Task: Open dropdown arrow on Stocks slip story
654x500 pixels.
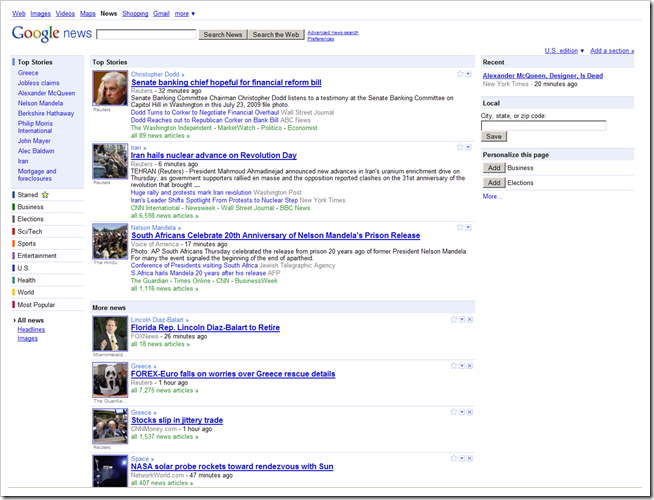Action: pos(462,412)
